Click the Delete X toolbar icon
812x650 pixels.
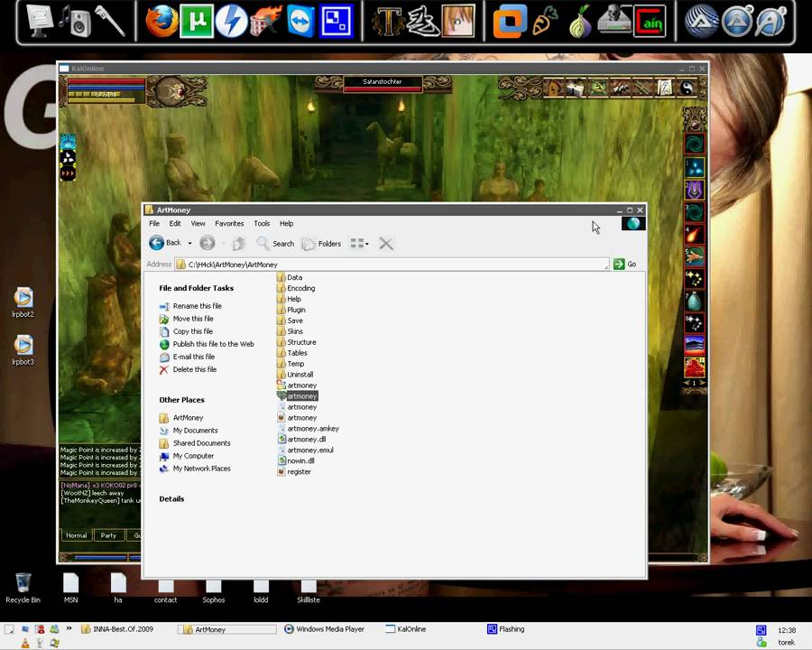pos(386,243)
